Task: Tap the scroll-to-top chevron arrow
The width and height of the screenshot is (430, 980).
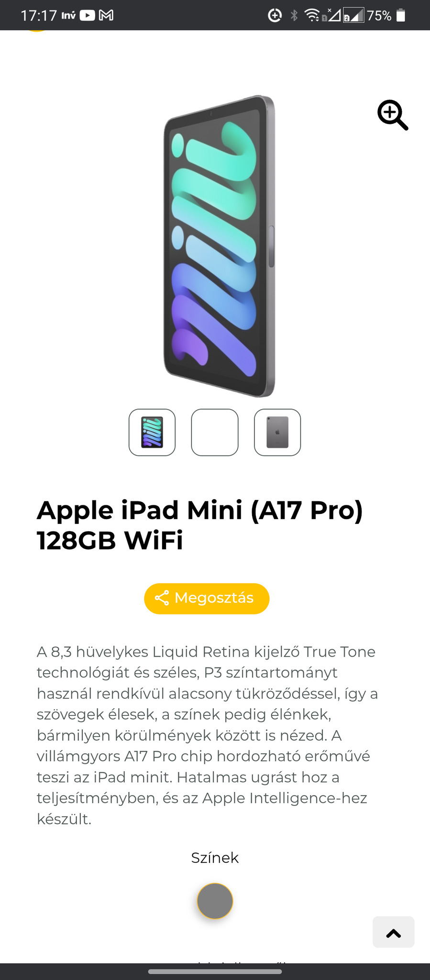Action: 394,932
